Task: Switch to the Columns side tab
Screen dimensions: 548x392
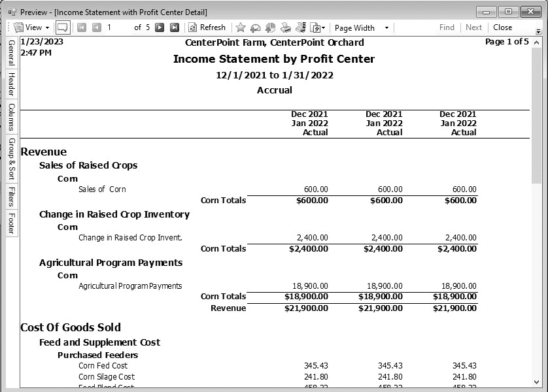Action: point(11,118)
